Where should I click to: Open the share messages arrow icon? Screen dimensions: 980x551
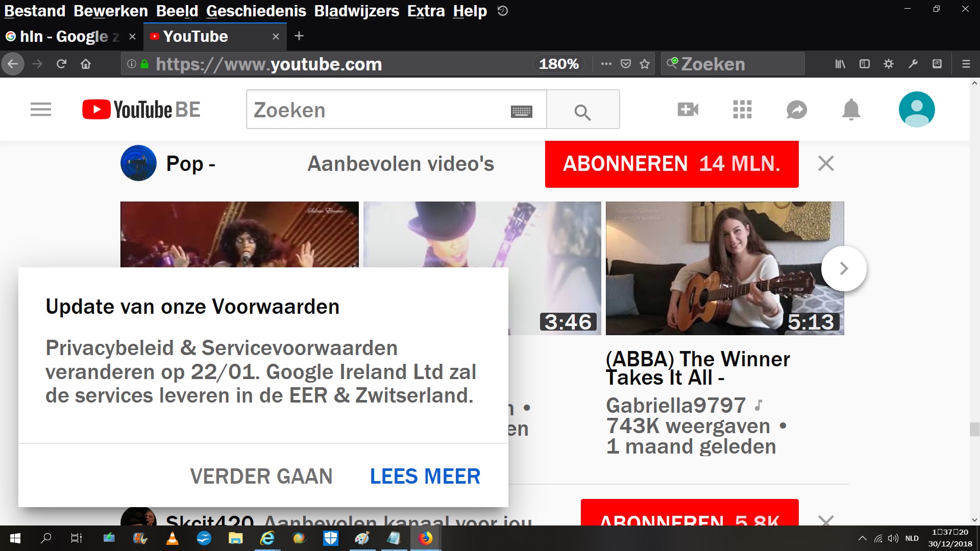tap(796, 109)
